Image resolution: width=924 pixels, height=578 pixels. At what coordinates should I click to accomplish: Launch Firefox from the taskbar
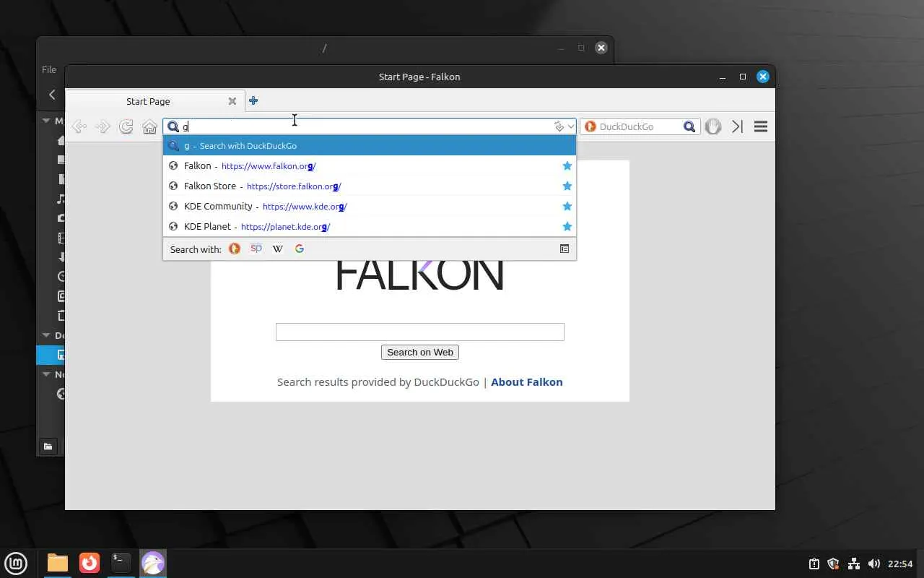click(x=90, y=563)
